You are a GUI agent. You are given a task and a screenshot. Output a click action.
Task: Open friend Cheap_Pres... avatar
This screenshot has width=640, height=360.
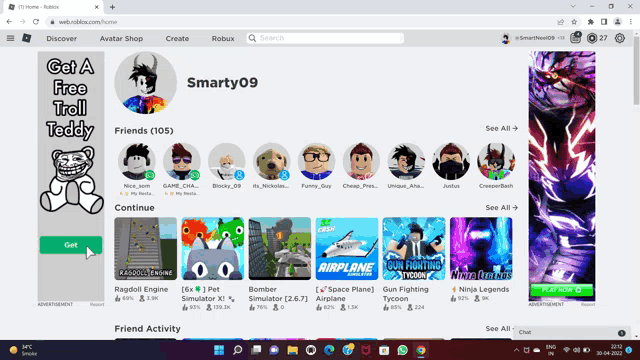pos(361,161)
